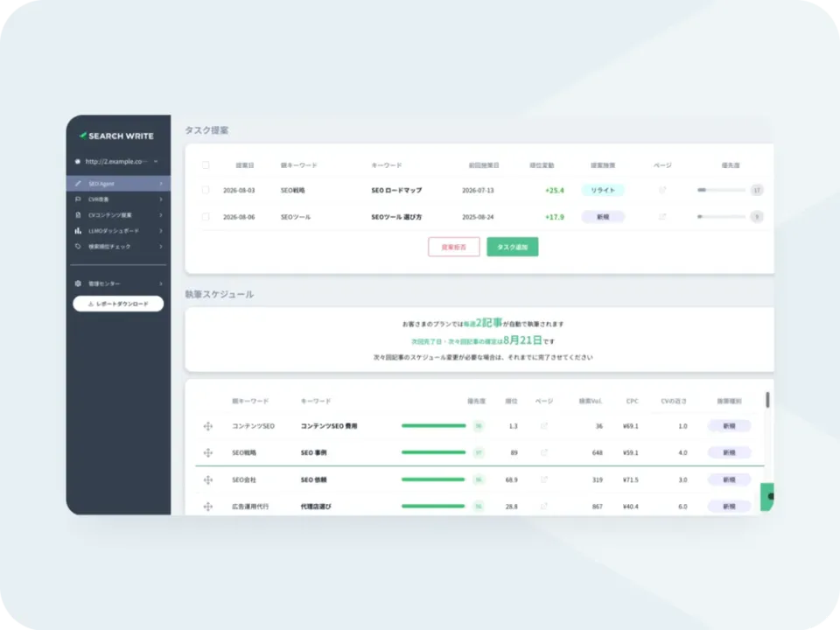Open the SEO Agent menu item
This screenshot has width=840, height=630.
118,184
